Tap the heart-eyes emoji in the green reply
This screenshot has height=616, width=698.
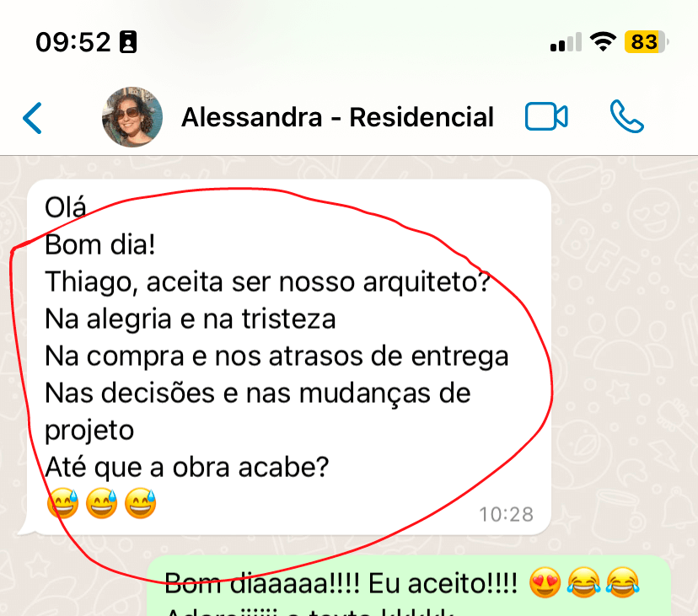coord(545,582)
